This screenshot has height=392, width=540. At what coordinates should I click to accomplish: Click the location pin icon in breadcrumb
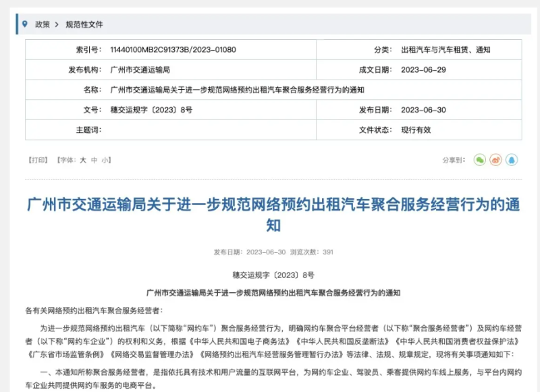coord(25,24)
